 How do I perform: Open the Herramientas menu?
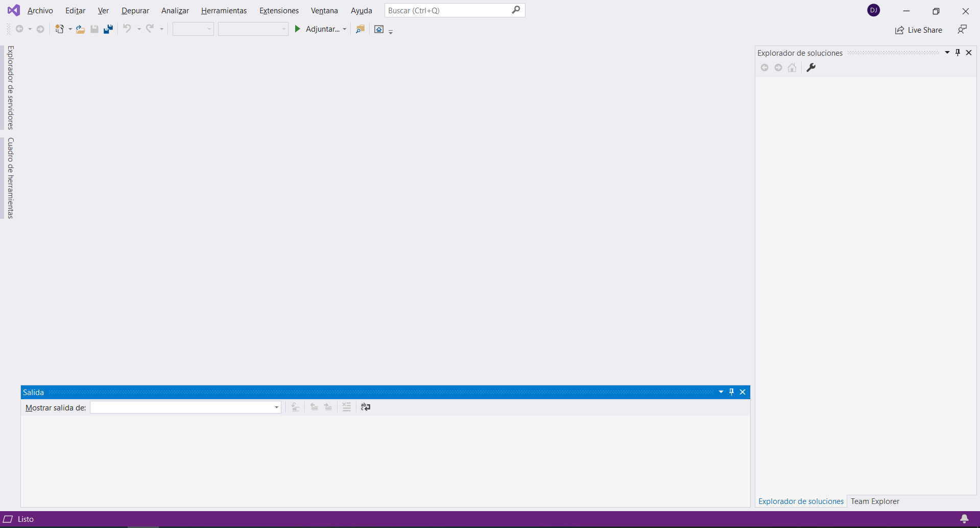tap(224, 11)
